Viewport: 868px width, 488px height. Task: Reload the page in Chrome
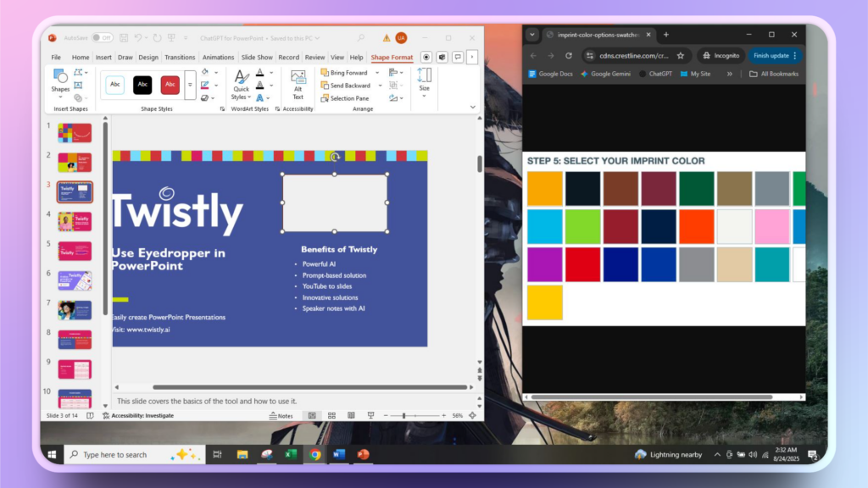tap(569, 56)
